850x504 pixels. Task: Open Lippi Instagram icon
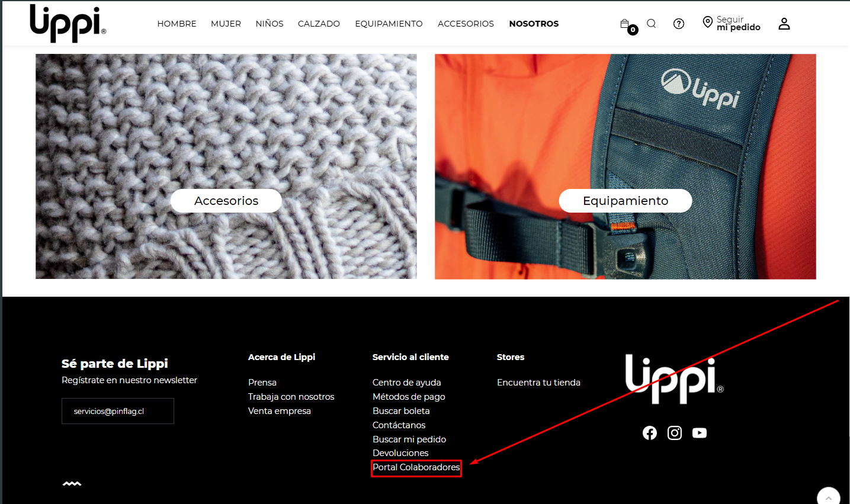click(675, 433)
